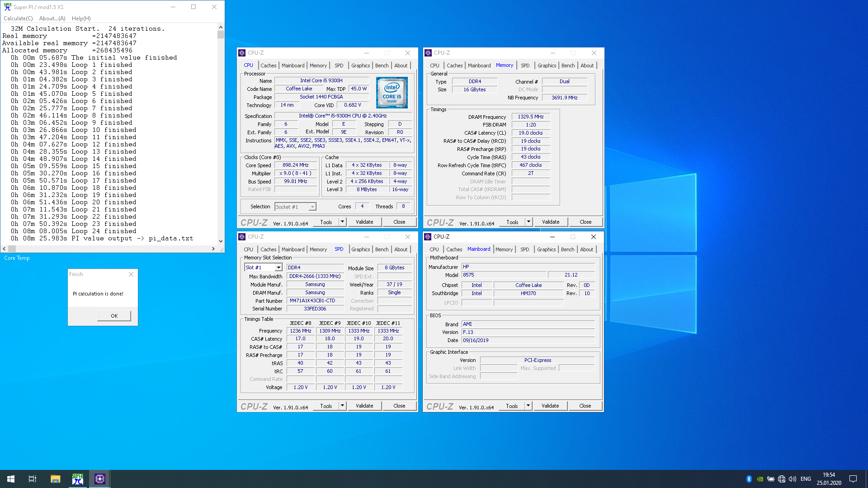The width and height of the screenshot is (868, 488).
Task: Click CPU-Z icon in SPD window title bar
Action: click(x=242, y=237)
